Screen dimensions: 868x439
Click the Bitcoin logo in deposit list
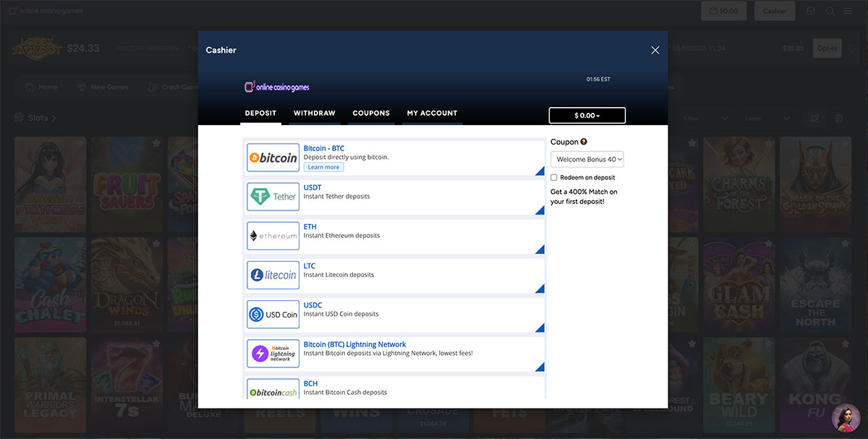pos(273,158)
